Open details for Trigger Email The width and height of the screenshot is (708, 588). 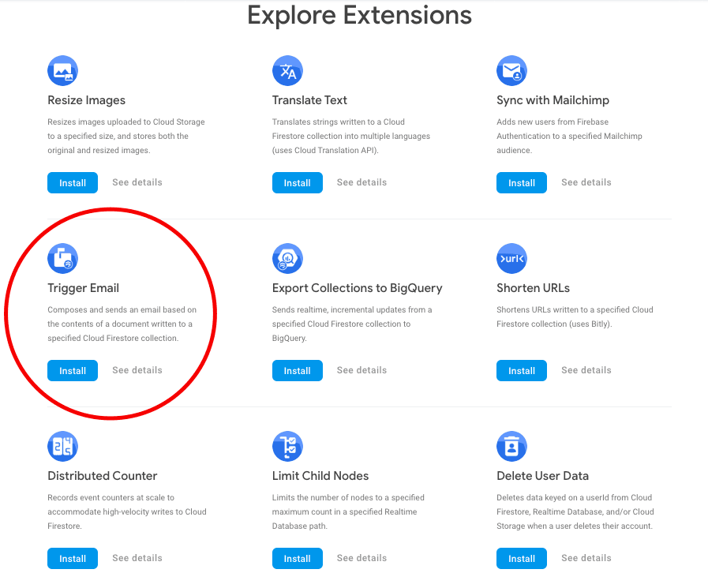137,370
